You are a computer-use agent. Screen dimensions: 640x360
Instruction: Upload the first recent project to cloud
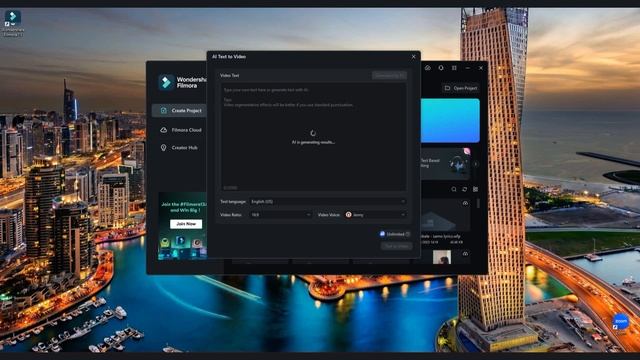[x=465, y=203]
